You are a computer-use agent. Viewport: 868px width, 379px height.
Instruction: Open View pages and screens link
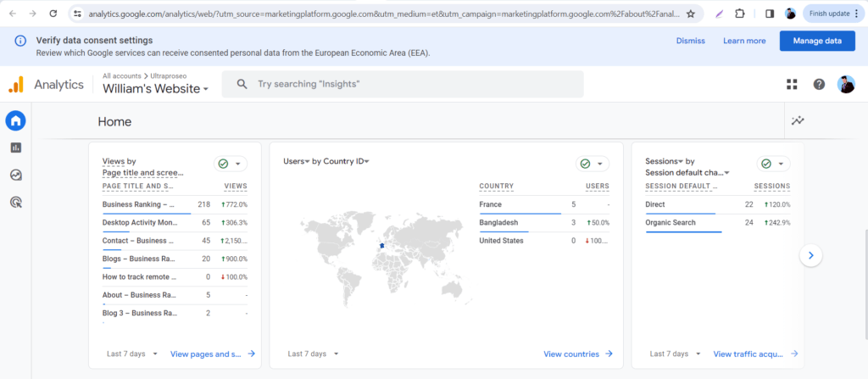[213, 354]
